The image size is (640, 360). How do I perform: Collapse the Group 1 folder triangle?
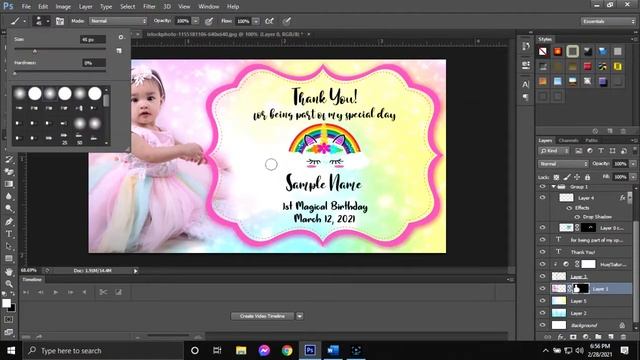click(553, 187)
